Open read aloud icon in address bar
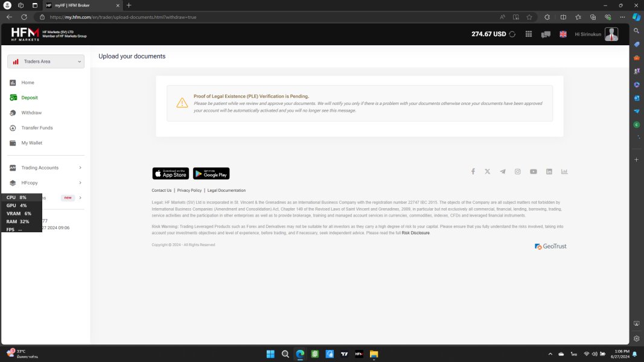The width and height of the screenshot is (644, 362). point(502,17)
